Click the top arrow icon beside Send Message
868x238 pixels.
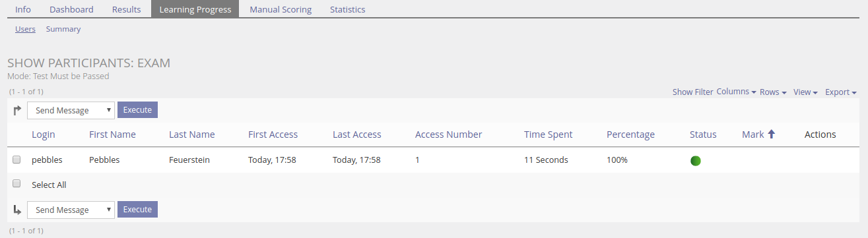click(17, 111)
